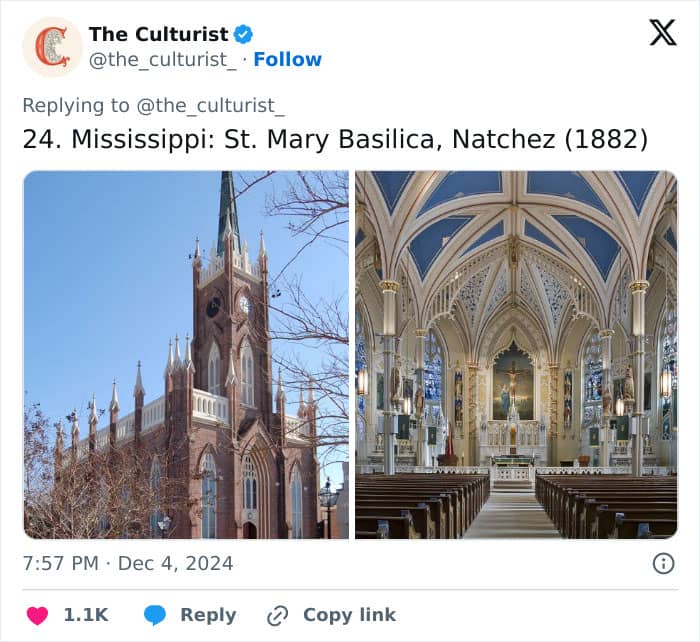Click the Mississippi St. Mary Basilica tweet text

point(335,138)
